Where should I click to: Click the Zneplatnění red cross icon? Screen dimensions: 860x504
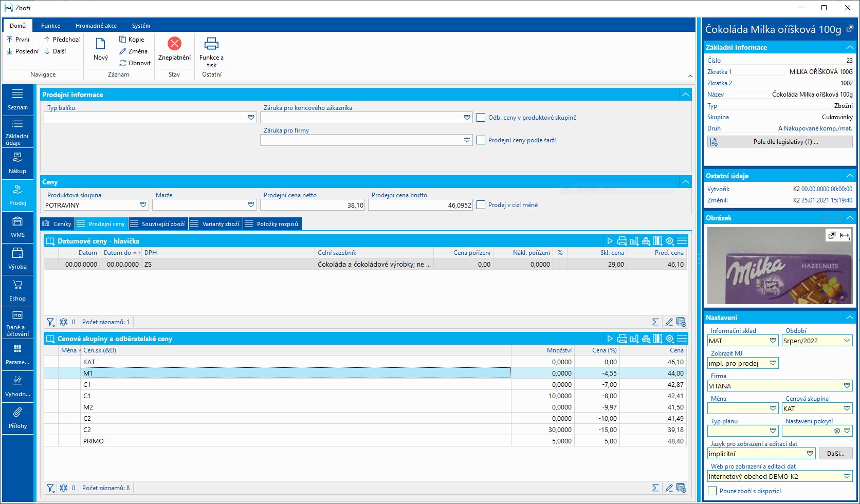point(174,44)
